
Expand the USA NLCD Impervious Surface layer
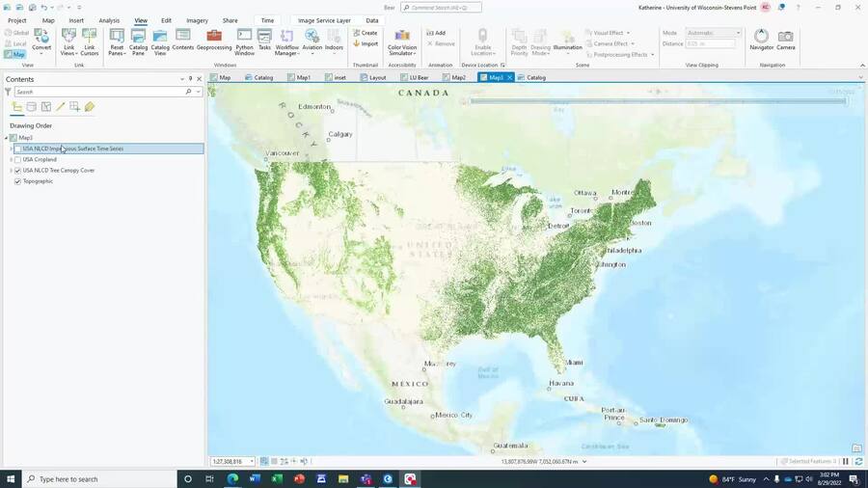tap(11, 149)
